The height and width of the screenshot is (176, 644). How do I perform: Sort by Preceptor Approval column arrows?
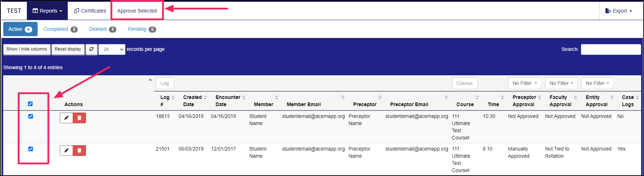(x=539, y=97)
